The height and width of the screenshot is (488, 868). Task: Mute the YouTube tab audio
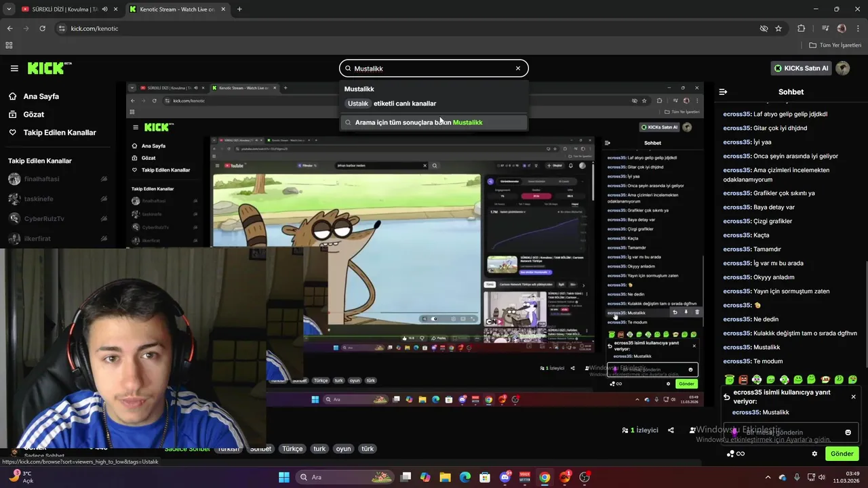pyautogui.click(x=104, y=9)
